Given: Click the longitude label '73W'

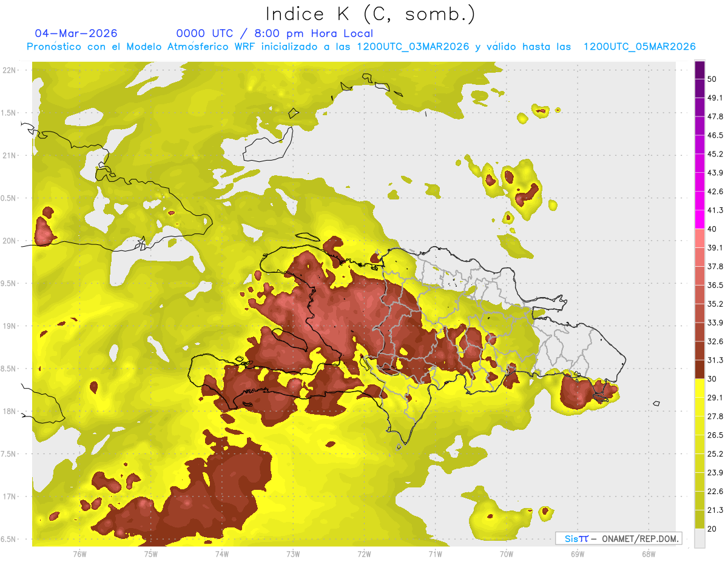Looking at the screenshot, I should point(293,554).
